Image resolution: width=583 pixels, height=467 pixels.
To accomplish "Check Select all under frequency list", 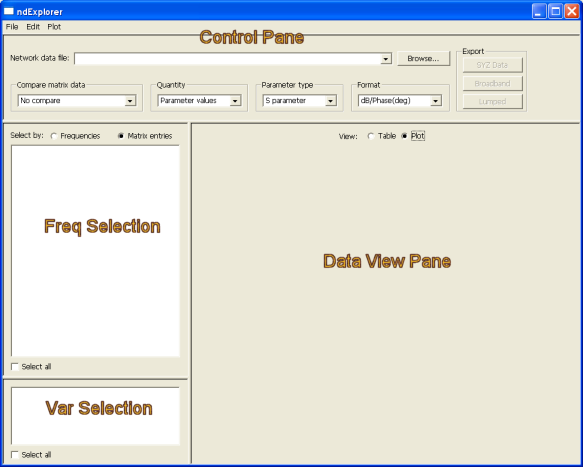I will coord(15,367).
